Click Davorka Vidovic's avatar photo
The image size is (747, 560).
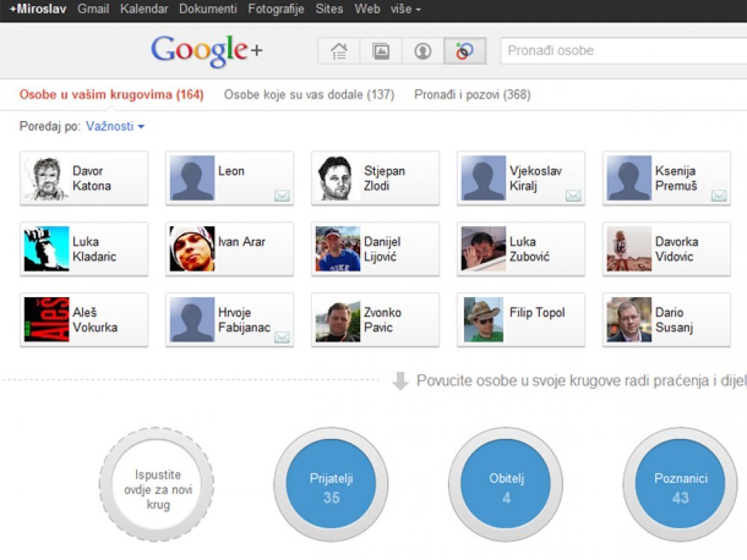629,249
